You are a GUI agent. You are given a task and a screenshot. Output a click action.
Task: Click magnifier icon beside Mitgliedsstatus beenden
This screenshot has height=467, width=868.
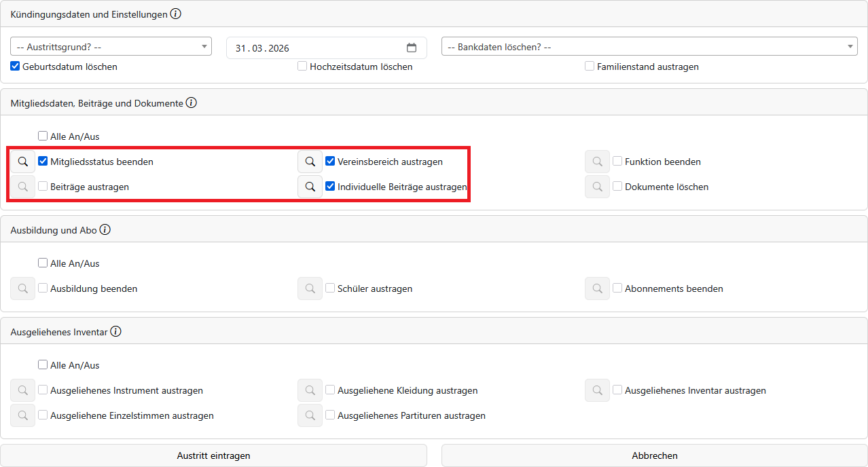[22, 162]
